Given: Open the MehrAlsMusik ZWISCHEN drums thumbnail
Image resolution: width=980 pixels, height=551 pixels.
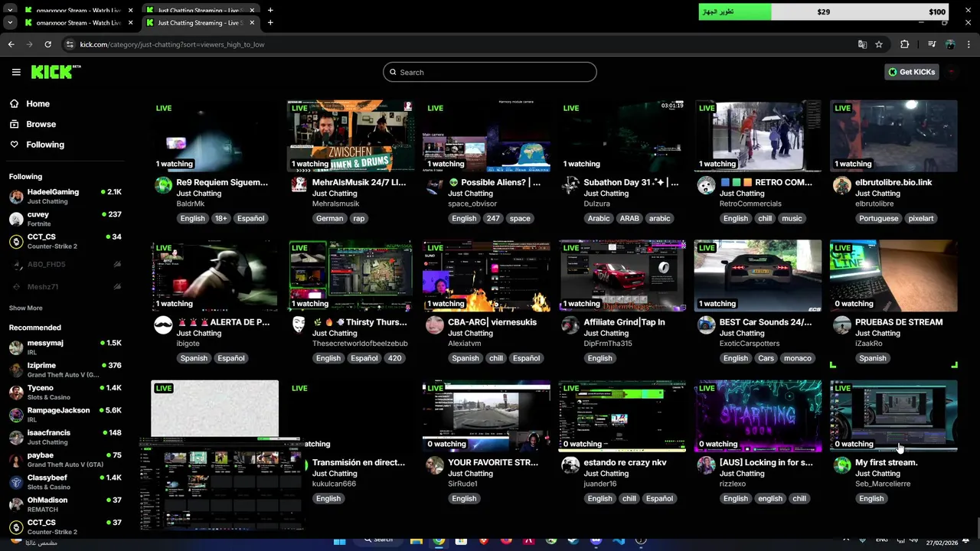Looking at the screenshot, I should (x=351, y=135).
